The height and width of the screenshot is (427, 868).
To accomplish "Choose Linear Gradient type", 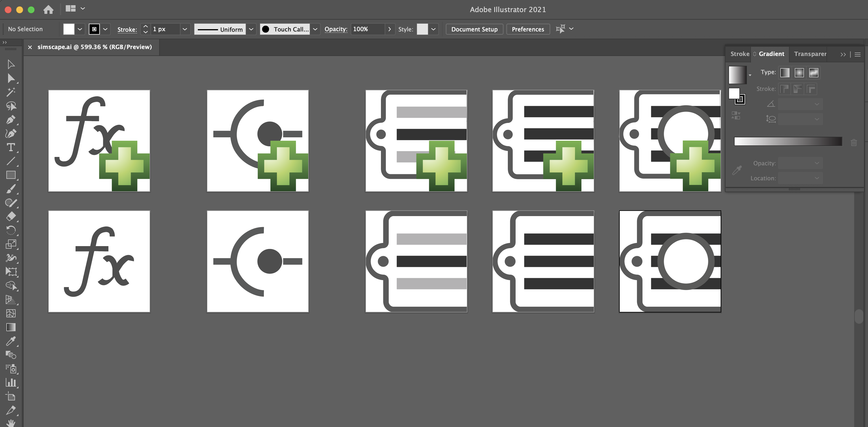I will click(x=785, y=73).
